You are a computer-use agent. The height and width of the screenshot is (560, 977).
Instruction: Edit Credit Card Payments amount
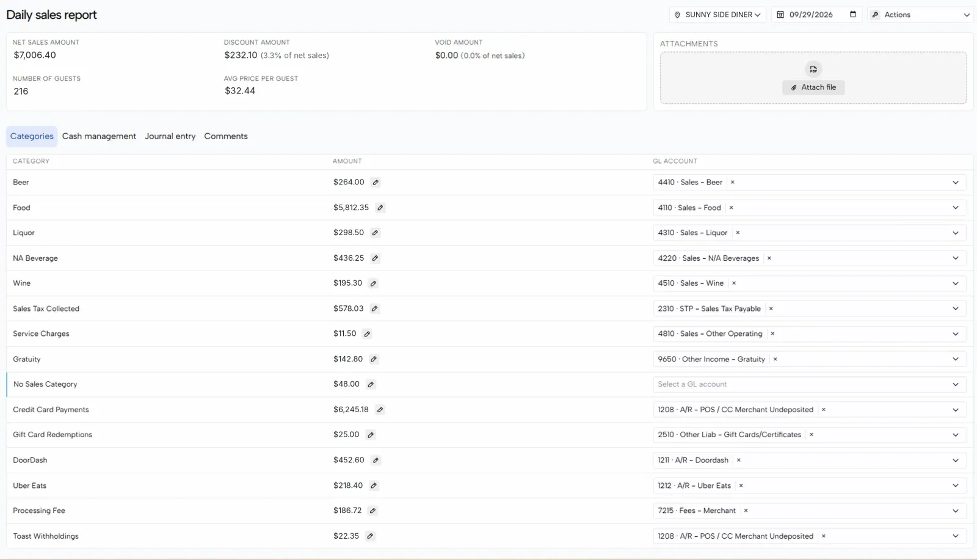[380, 410]
